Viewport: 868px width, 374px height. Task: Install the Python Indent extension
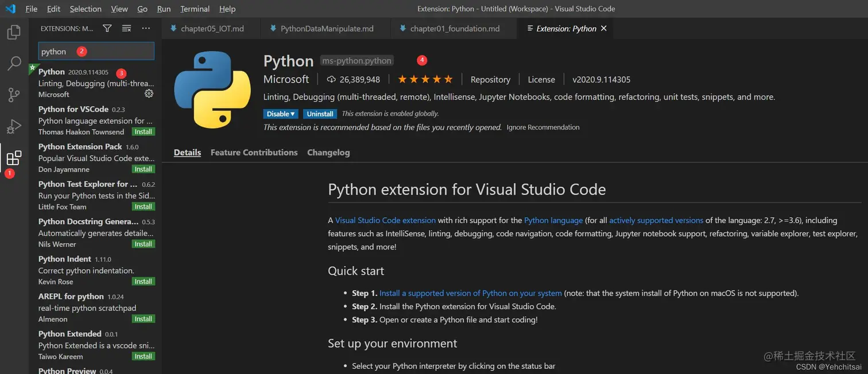click(142, 281)
